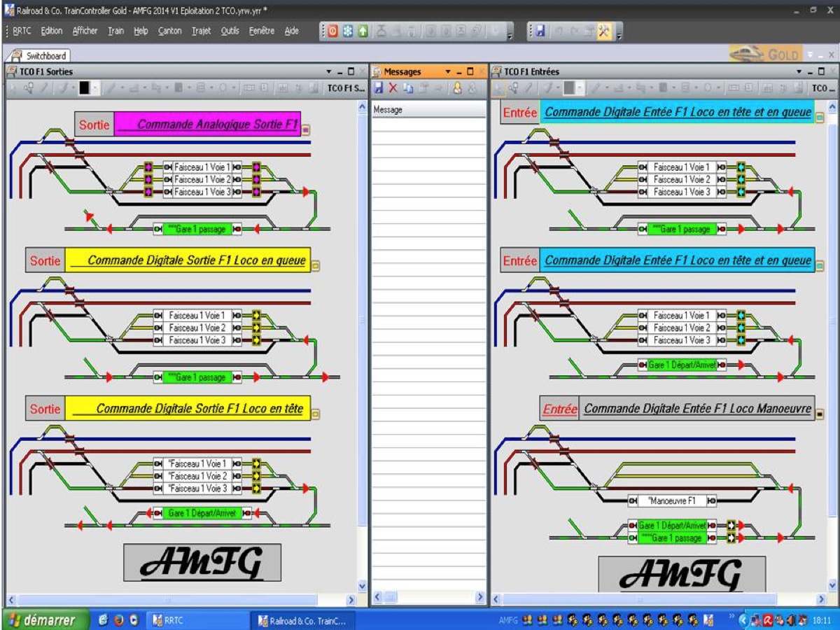Screen dimensions: 840x630
Task: Click the red X delete icon in Messages
Action: 393,87
